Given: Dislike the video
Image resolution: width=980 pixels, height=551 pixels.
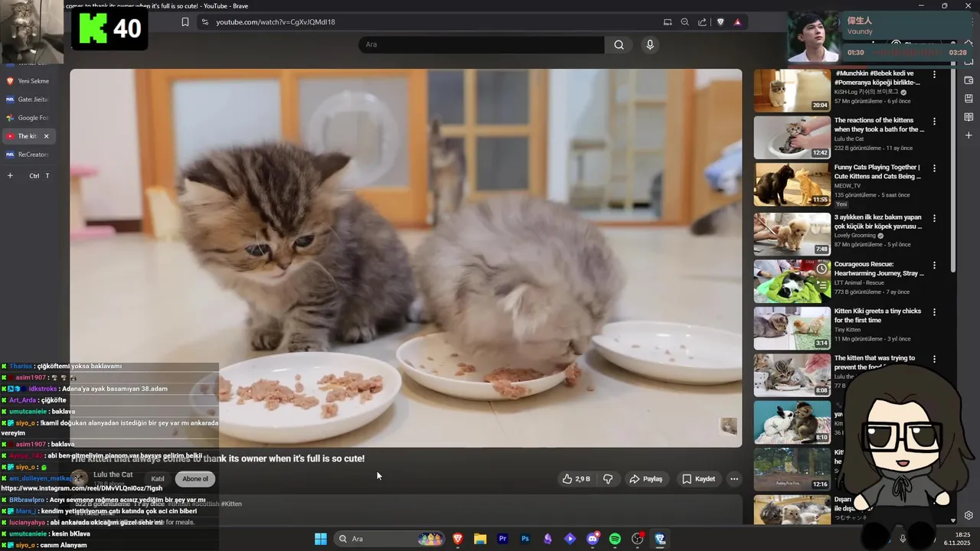Looking at the screenshot, I should pyautogui.click(x=608, y=479).
